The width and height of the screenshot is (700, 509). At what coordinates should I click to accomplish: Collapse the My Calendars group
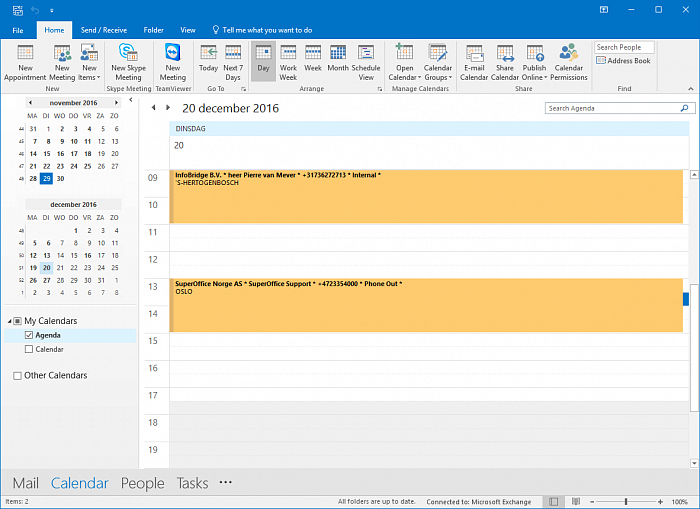pos(8,321)
